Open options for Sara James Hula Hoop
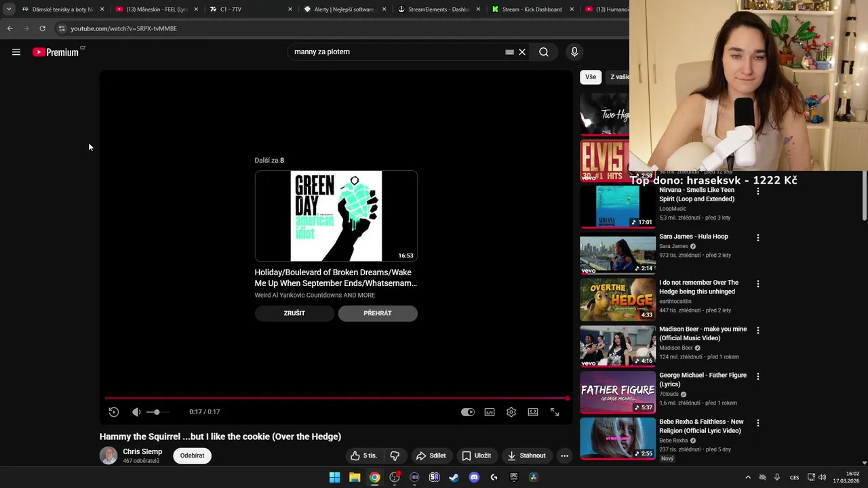This screenshot has width=868, height=488. pos(758,238)
